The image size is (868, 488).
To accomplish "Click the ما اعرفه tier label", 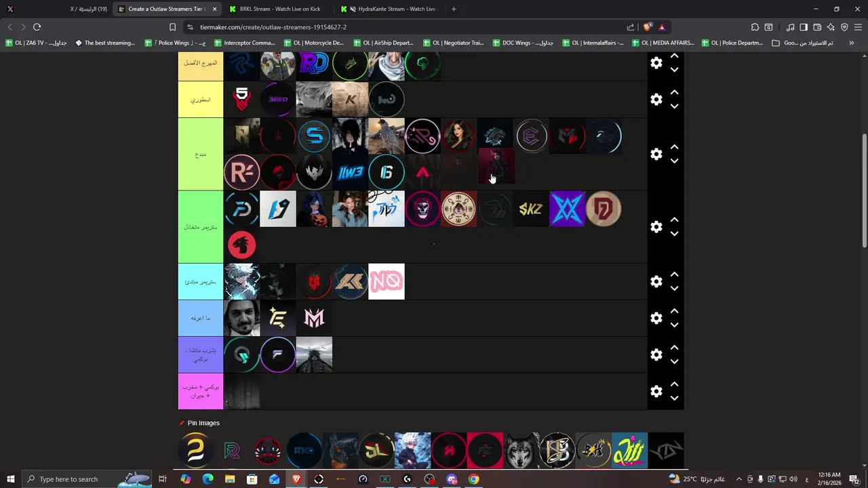I will click(201, 319).
